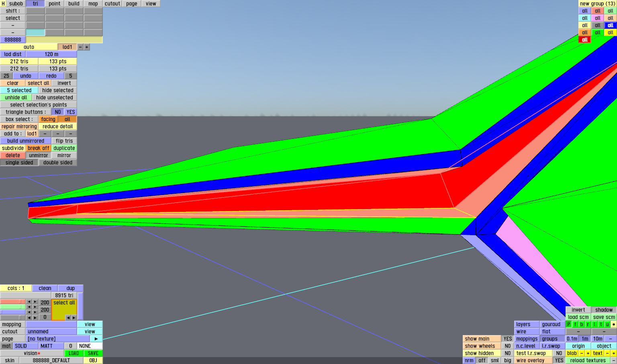Click the left arrow inside the yellow swatch

coord(68,317)
